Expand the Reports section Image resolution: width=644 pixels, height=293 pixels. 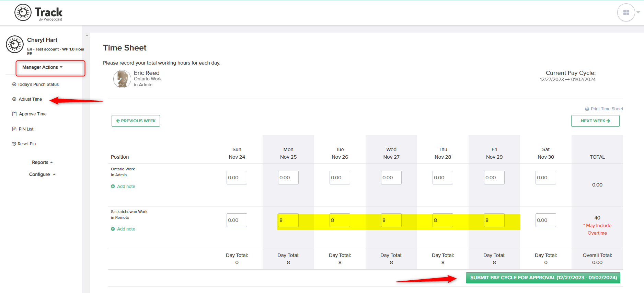pos(43,162)
